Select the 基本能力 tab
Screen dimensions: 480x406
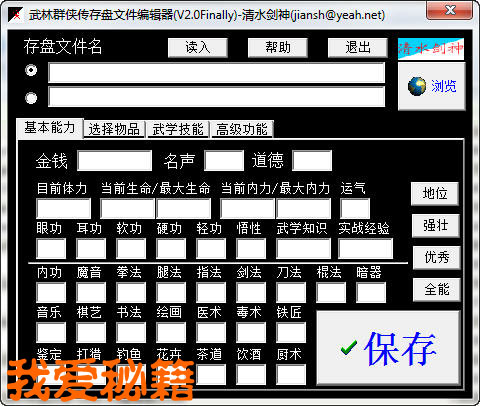point(50,128)
